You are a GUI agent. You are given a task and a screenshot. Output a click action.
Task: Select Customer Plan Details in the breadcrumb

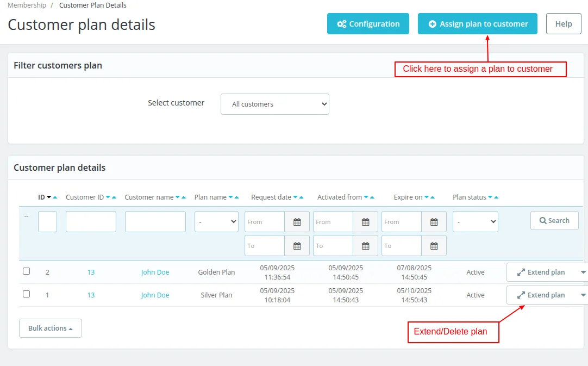(x=92, y=5)
